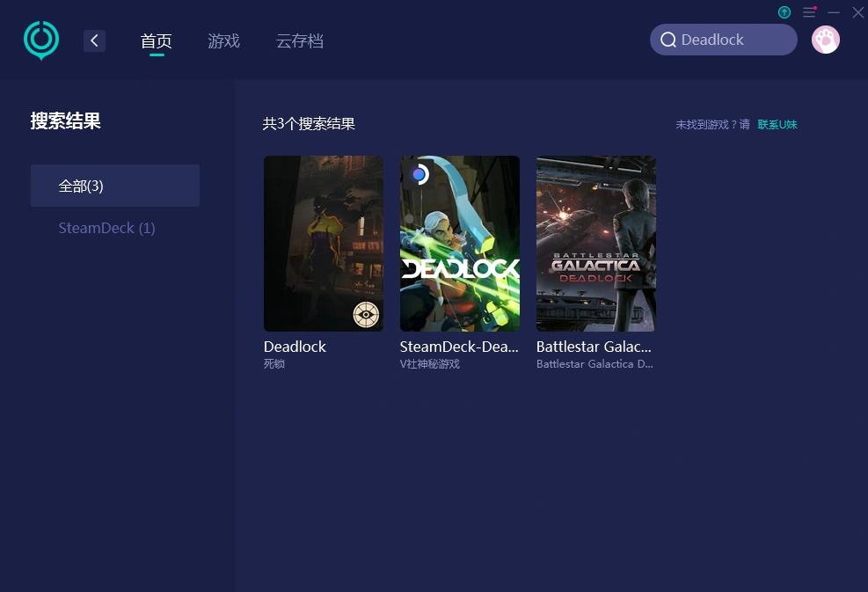Open the hamburger menu with red dot

point(809,11)
